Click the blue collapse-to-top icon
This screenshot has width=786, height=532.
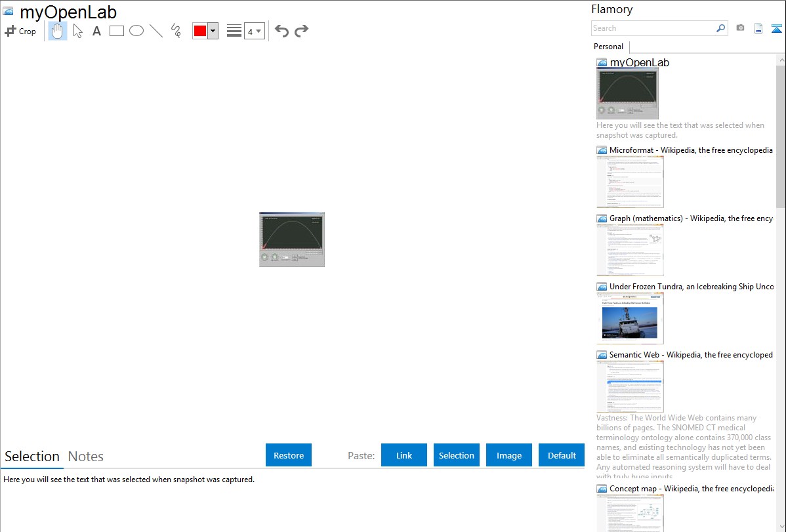tap(776, 28)
